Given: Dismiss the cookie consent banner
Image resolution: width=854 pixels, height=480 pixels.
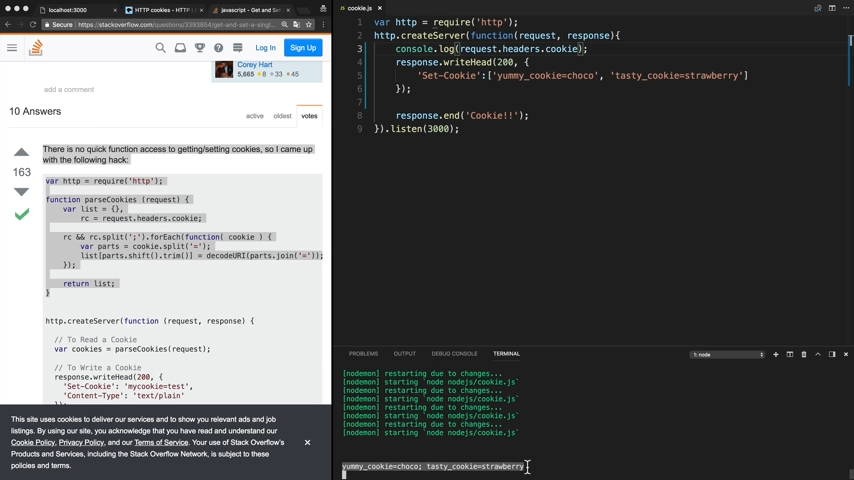Looking at the screenshot, I should click(x=307, y=442).
